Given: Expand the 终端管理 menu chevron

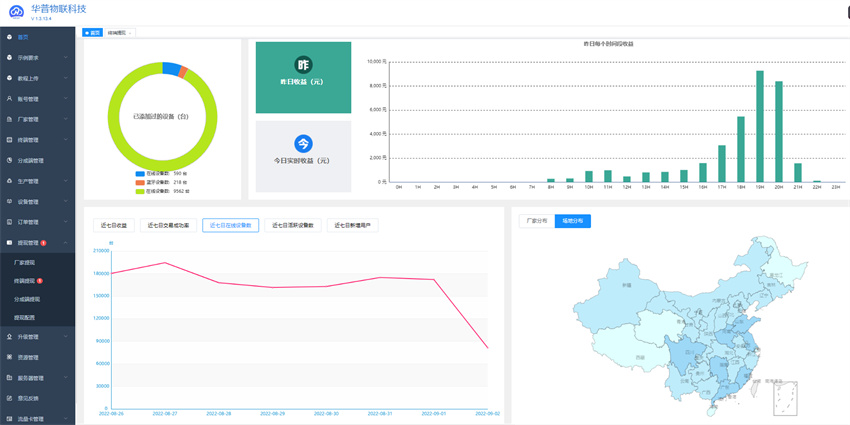Looking at the screenshot, I should (x=66, y=140).
